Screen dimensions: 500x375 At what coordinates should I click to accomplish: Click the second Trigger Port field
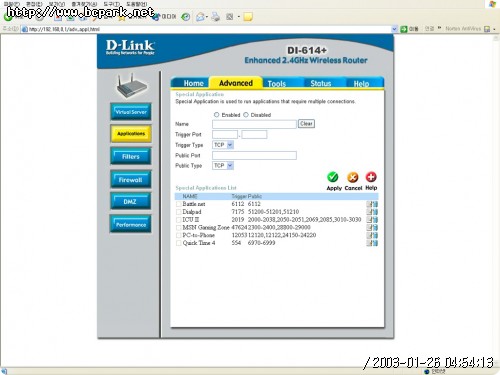254,135
